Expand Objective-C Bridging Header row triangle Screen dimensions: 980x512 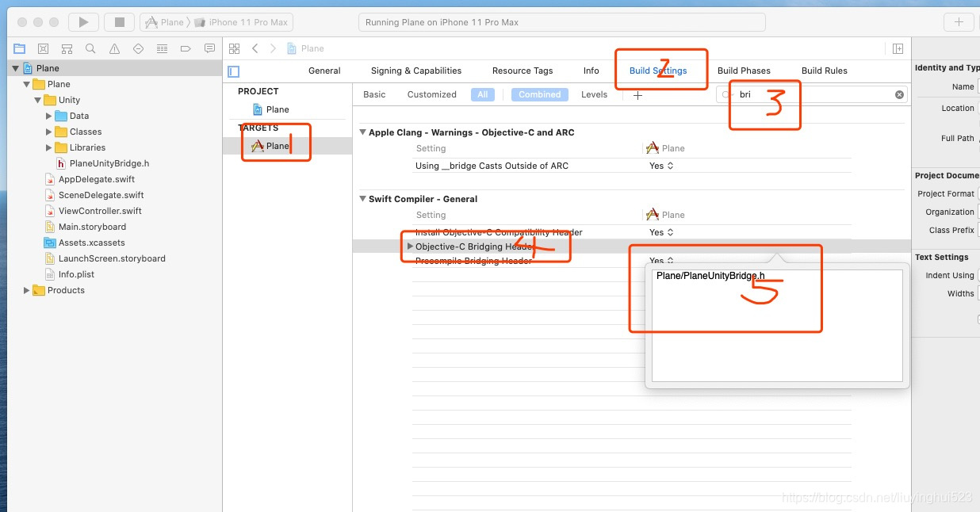[410, 246]
